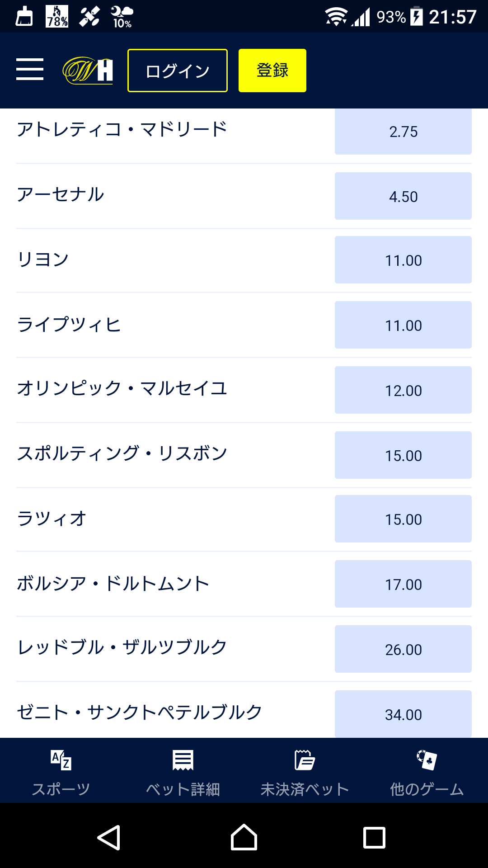The height and width of the screenshot is (868, 488).
Task: Choose Sporting Lisbon odds 15.00
Action: tap(403, 455)
